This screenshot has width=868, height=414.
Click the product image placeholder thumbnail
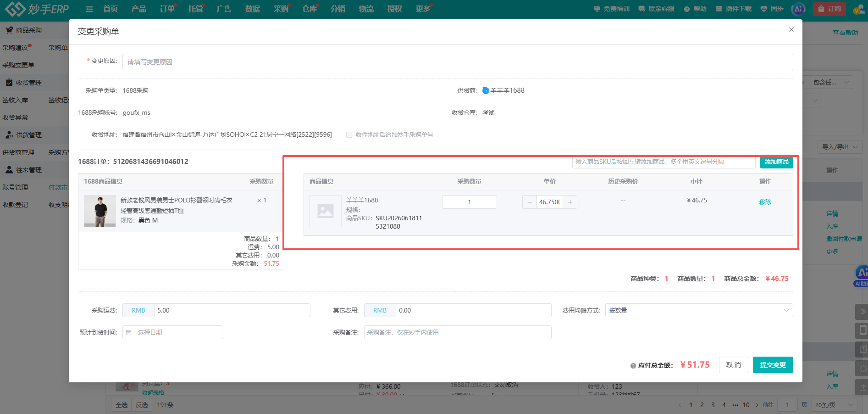[326, 211]
